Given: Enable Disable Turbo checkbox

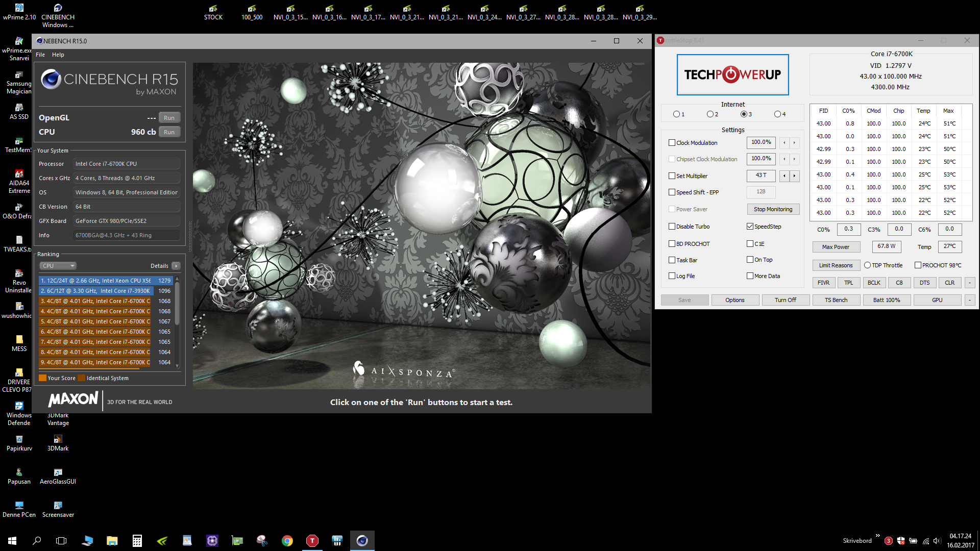Looking at the screenshot, I should coord(672,227).
